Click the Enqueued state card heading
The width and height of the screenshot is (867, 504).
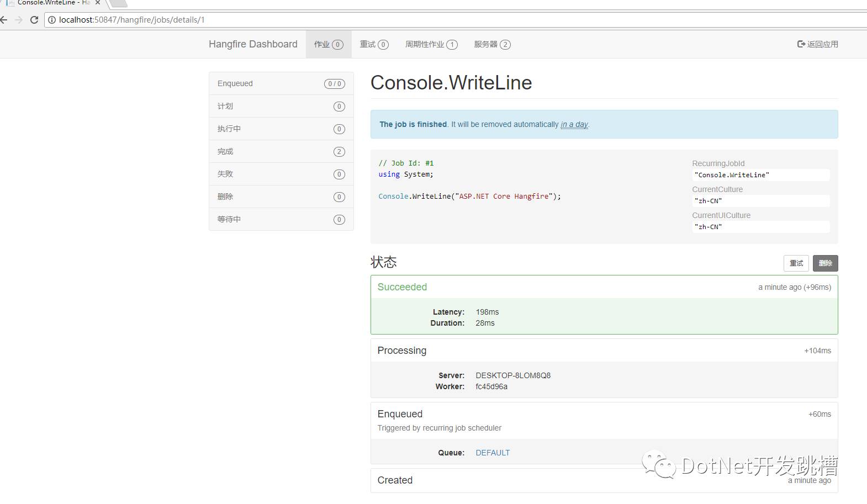400,414
